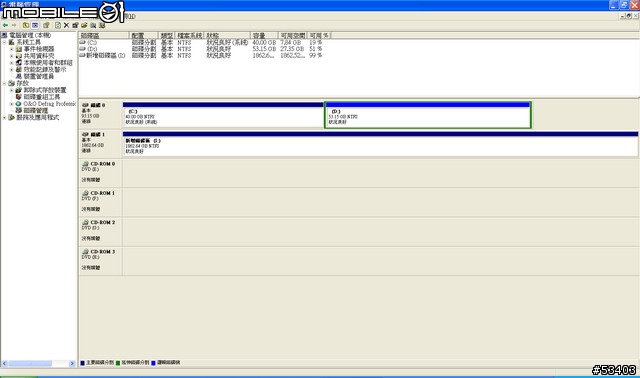The width and height of the screenshot is (640, 378).
Task: Sort by the 容量 column header
Action: pyautogui.click(x=264, y=36)
